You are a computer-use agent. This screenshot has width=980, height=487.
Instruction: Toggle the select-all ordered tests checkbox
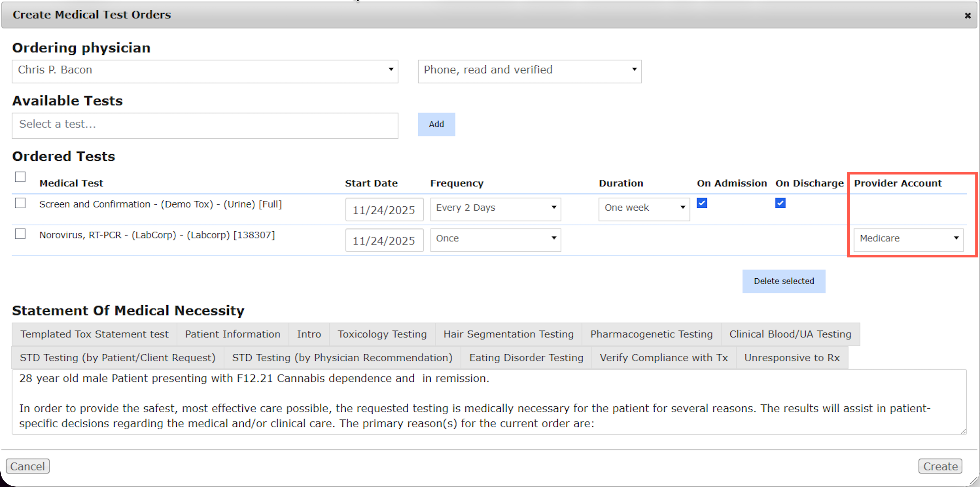click(x=20, y=177)
